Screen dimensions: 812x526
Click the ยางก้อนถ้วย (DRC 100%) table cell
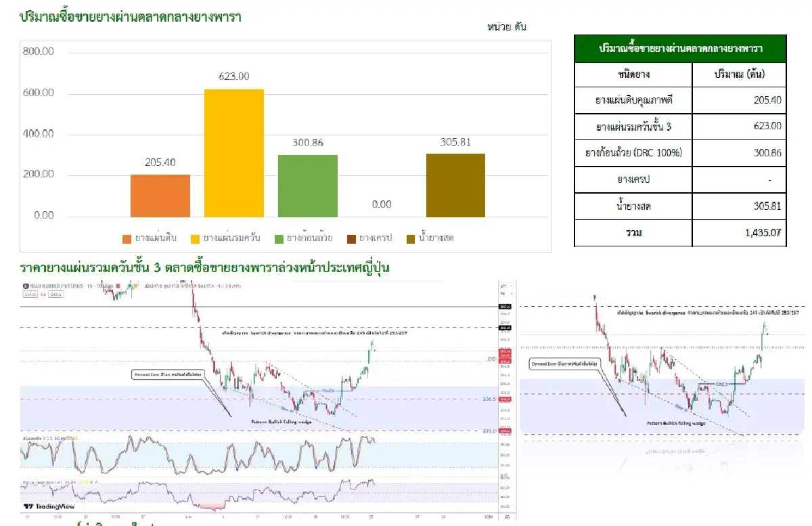pos(633,153)
